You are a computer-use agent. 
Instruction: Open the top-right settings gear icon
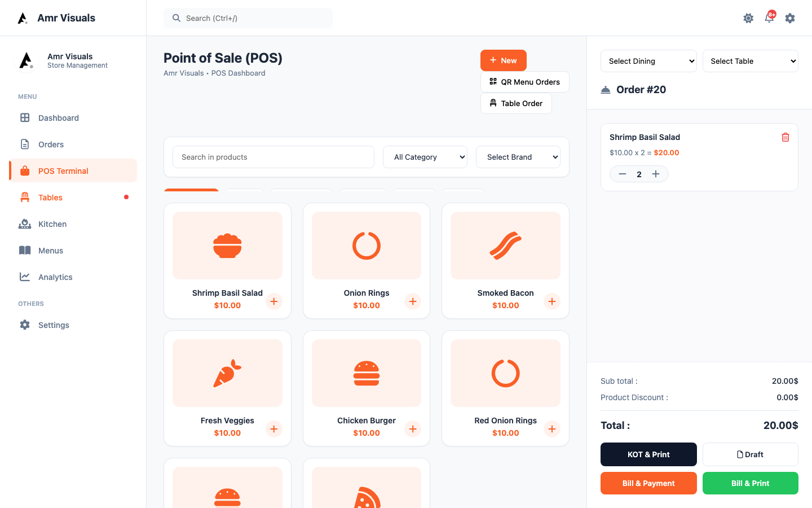point(790,18)
